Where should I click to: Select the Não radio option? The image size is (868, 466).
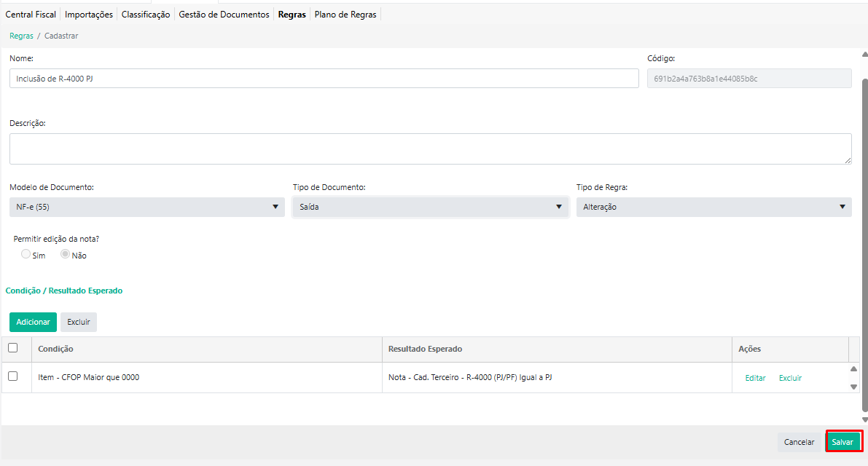tap(65, 255)
